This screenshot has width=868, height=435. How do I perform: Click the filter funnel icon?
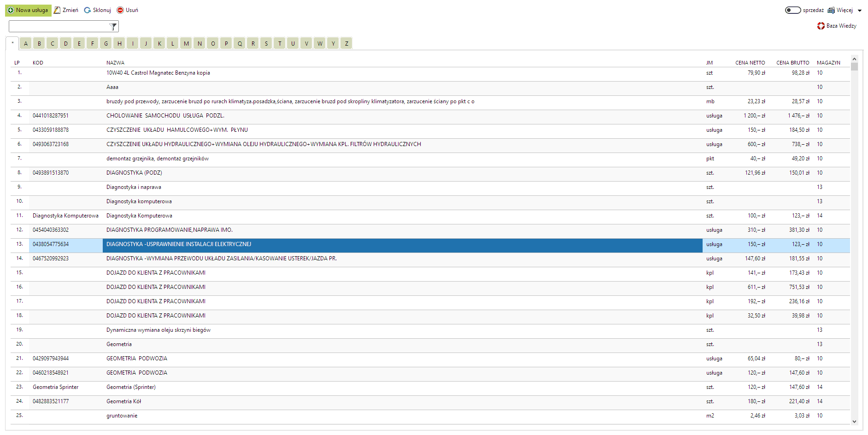coord(113,27)
